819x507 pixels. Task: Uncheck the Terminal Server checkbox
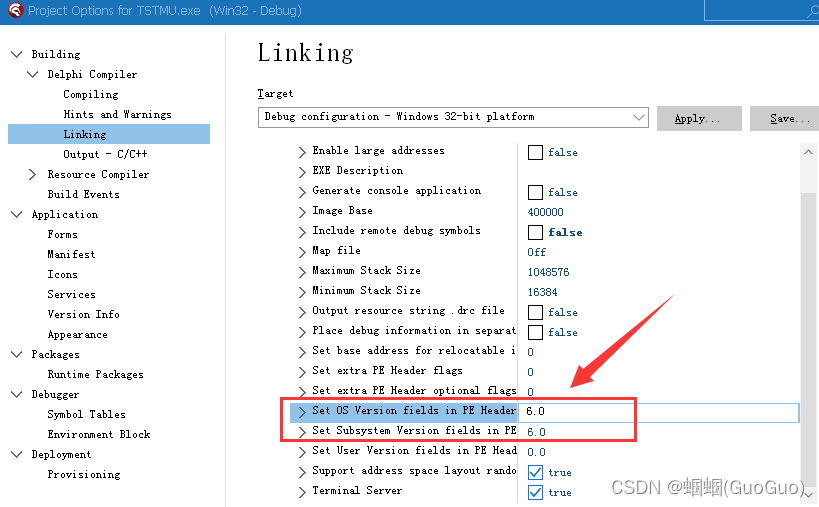[x=535, y=492]
